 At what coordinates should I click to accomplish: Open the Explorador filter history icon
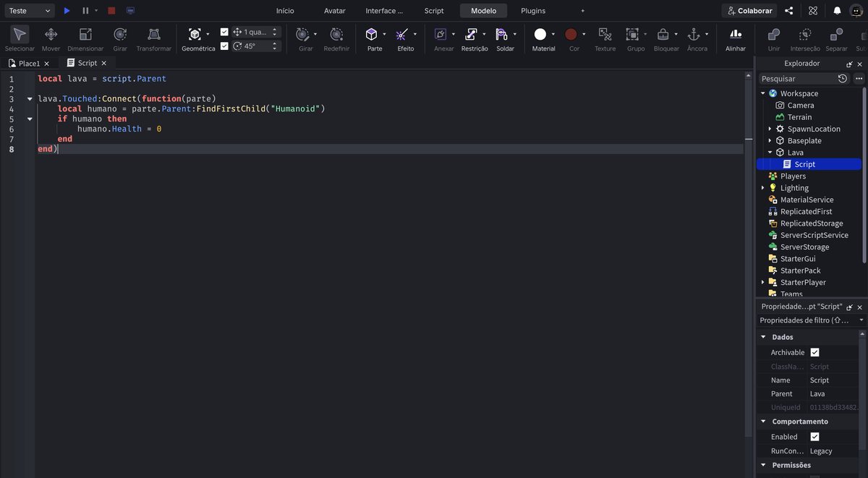point(843,78)
